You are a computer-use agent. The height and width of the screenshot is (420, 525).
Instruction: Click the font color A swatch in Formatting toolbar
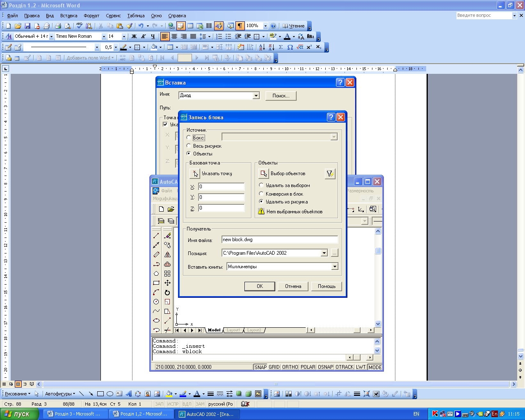[287, 37]
